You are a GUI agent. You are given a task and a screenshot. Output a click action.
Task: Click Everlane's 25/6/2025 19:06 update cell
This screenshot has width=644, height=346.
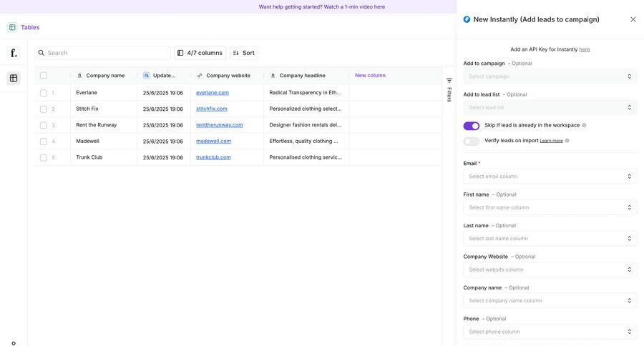pos(164,93)
